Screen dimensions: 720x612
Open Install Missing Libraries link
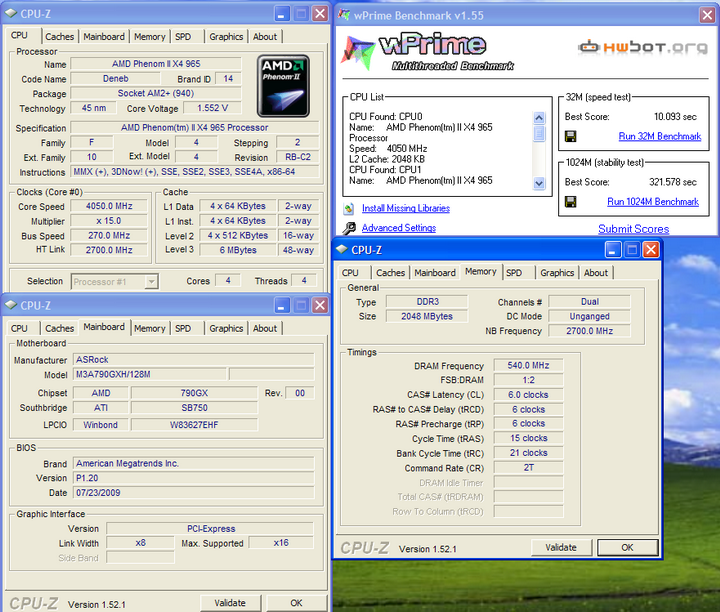point(405,208)
